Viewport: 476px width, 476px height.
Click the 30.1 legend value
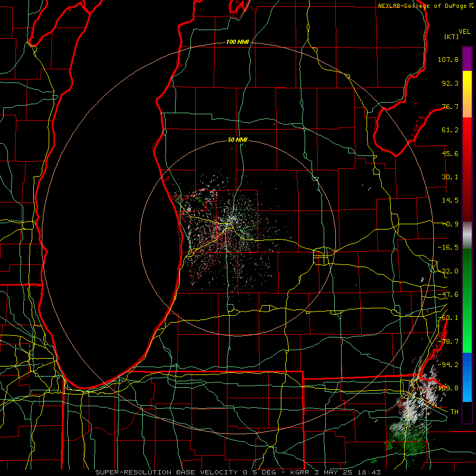[450, 177]
